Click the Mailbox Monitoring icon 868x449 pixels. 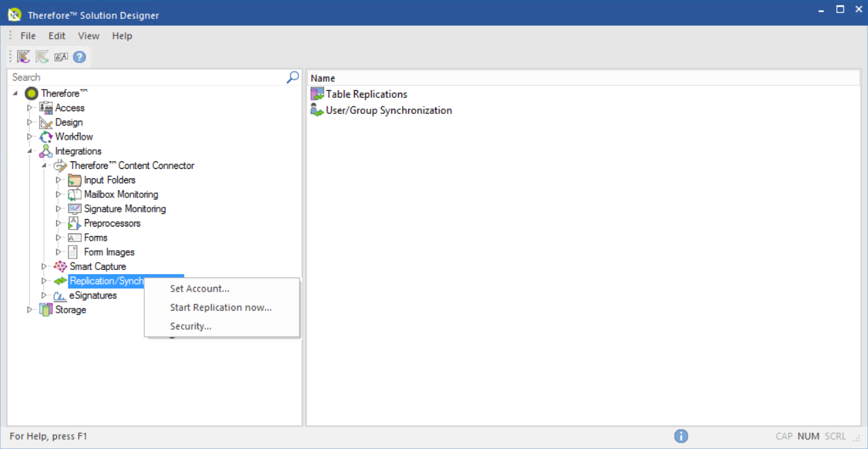[x=75, y=195]
